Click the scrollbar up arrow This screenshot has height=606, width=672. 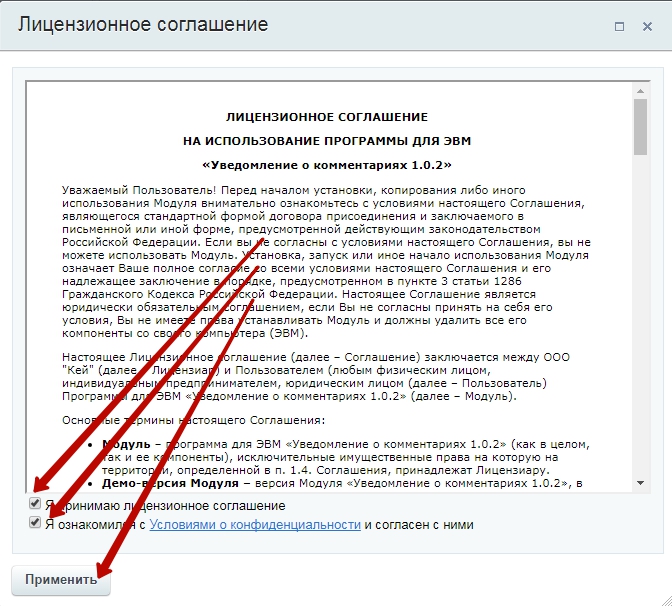pos(641,89)
